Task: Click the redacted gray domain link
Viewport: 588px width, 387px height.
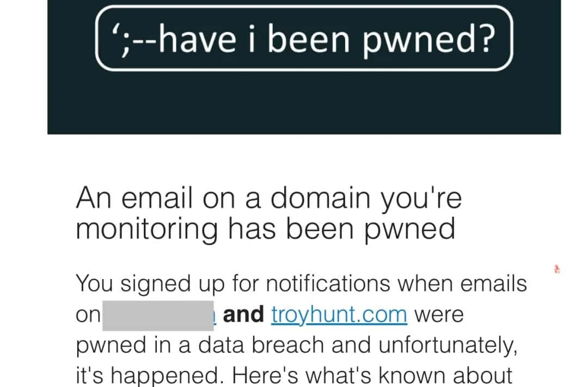Action: pyautogui.click(x=157, y=315)
